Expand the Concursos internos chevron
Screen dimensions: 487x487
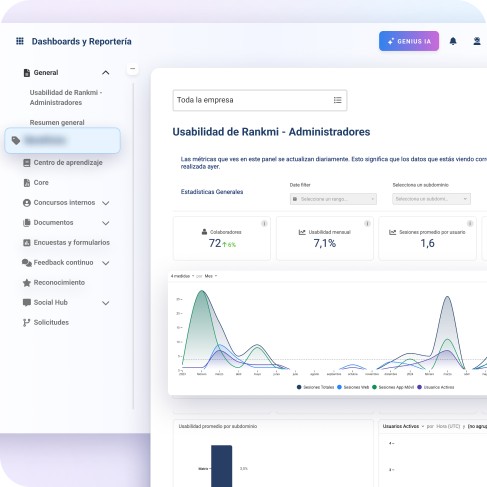coord(106,203)
